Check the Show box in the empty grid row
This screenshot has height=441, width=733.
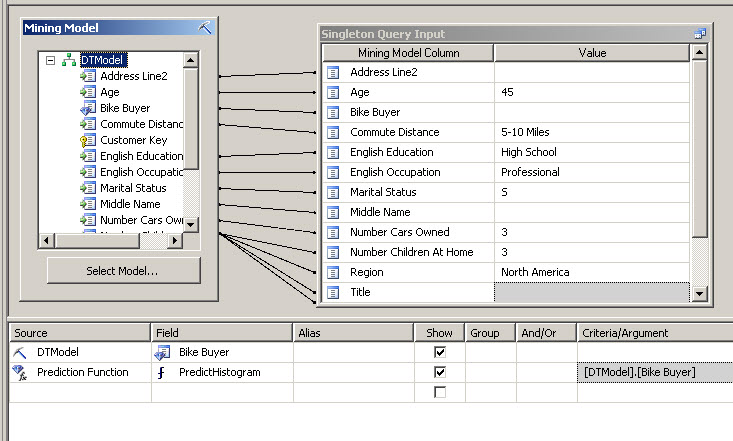point(440,392)
